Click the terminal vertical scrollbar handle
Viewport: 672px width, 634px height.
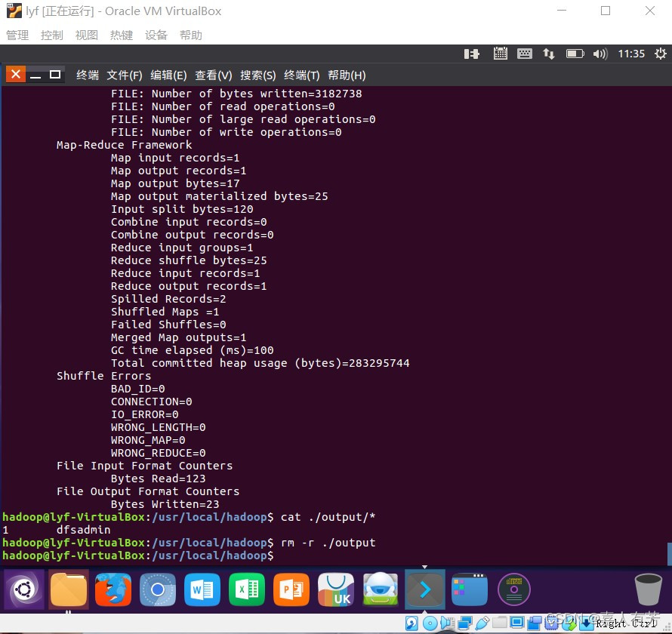(670, 554)
